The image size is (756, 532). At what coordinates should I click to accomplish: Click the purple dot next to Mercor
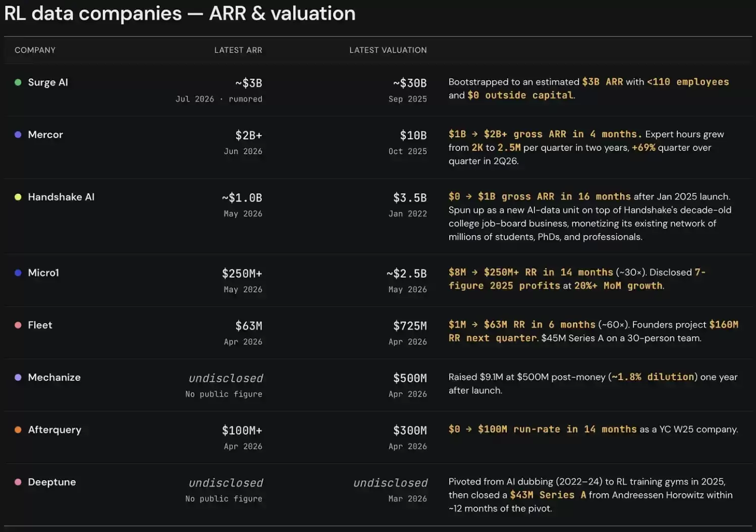click(18, 135)
